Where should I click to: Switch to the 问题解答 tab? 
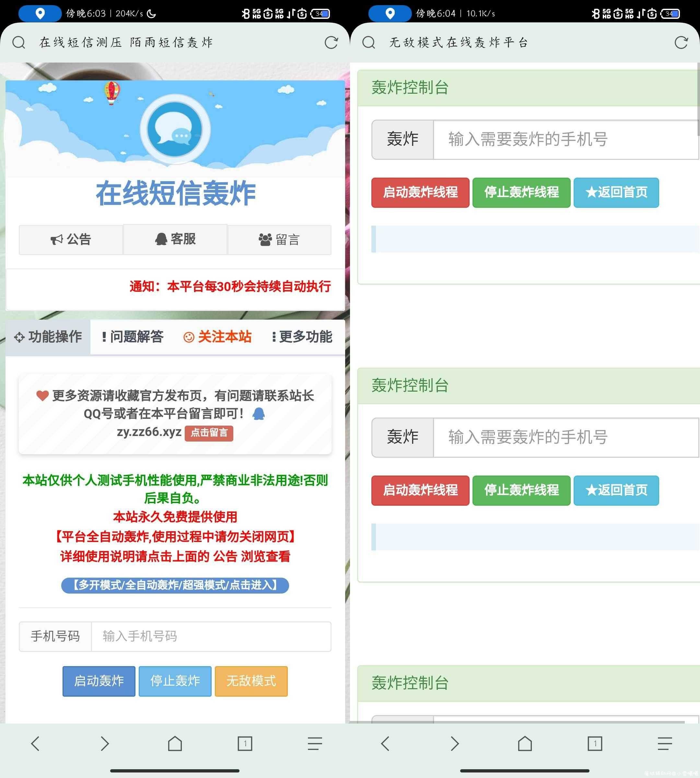[132, 337]
